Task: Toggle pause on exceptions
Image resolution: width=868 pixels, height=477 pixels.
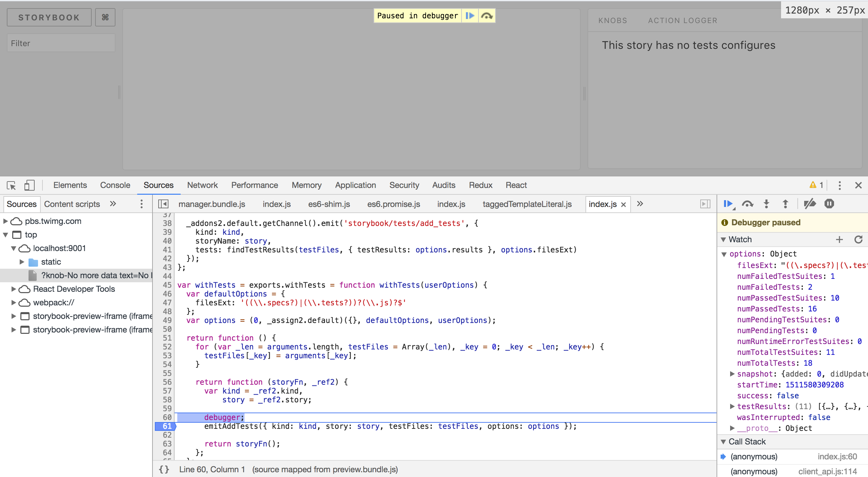Action: coord(829,204)
